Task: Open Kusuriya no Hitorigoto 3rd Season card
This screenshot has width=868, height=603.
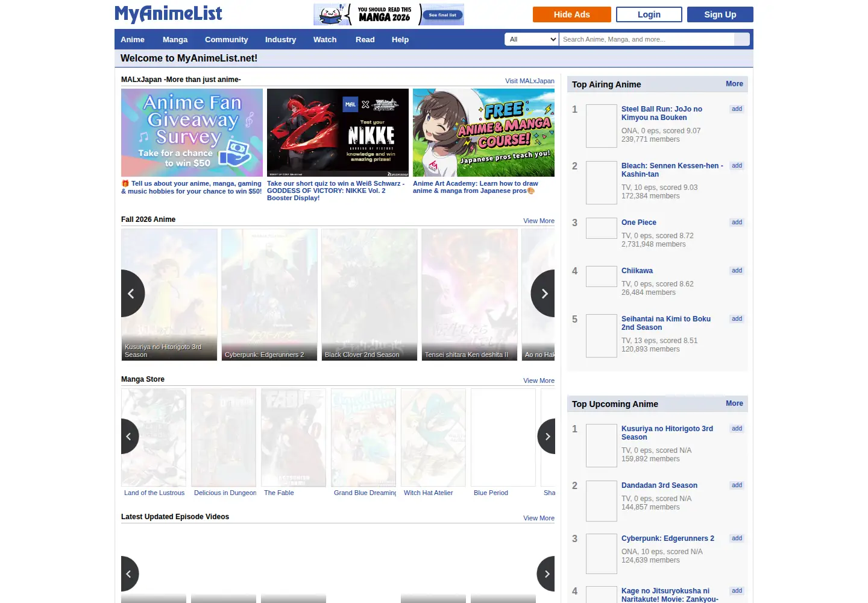Action: tap(169, 294)
